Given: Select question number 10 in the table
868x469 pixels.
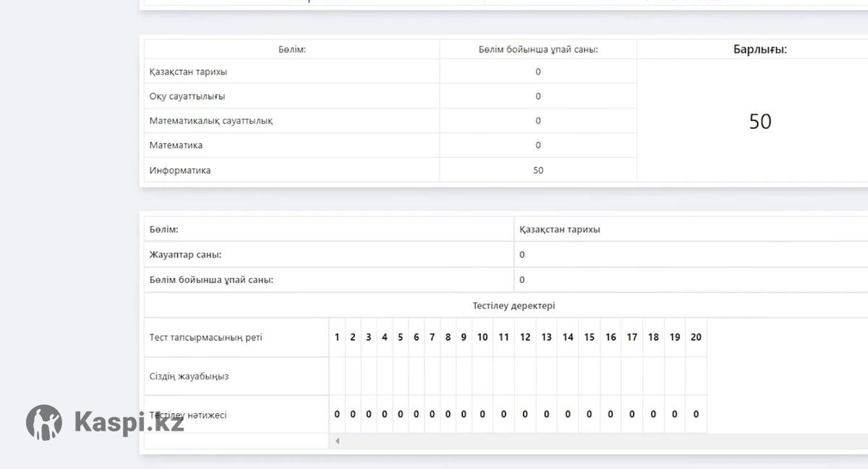Looking at the screenshot, I should point(482,337).
